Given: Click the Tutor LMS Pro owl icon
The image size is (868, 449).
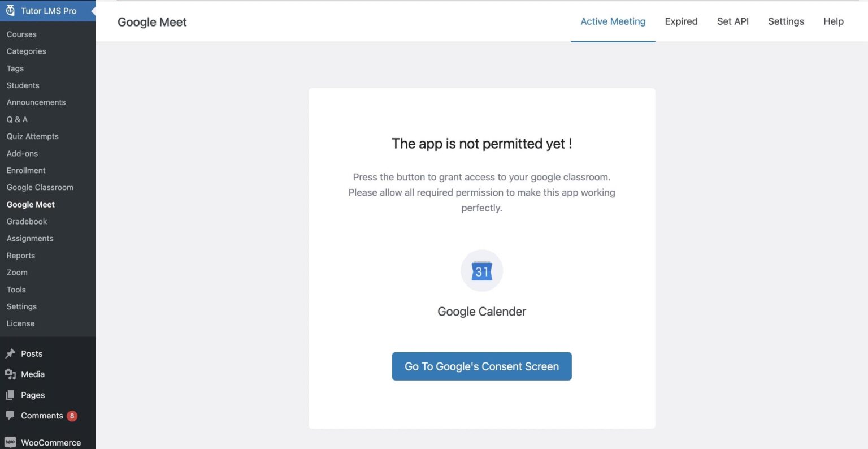Looking at the screenshot, I should 11,10.
